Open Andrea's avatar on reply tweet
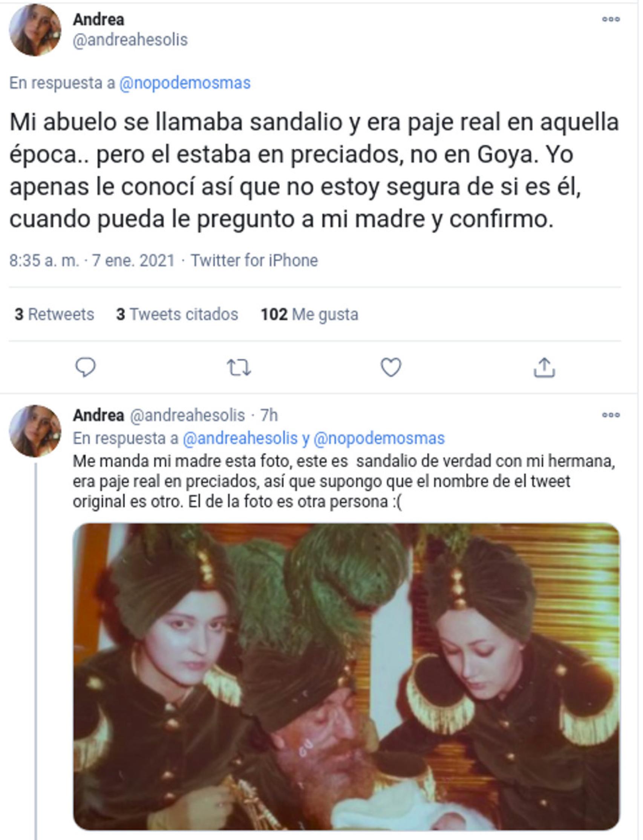The width and height of the screenshot is (643, 840). pyautogui.click(x=35, y=431)
